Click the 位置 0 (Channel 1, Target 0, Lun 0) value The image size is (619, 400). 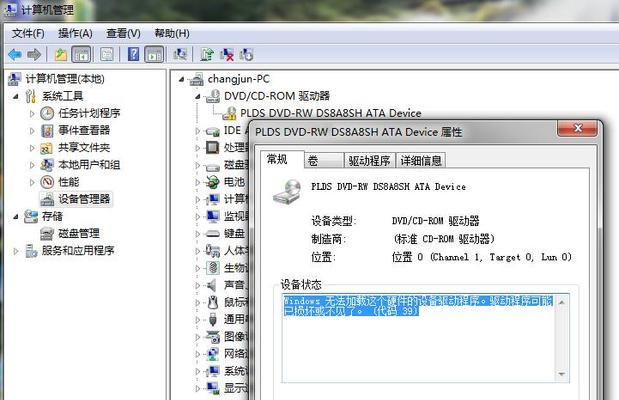click(x=482, y=257)
